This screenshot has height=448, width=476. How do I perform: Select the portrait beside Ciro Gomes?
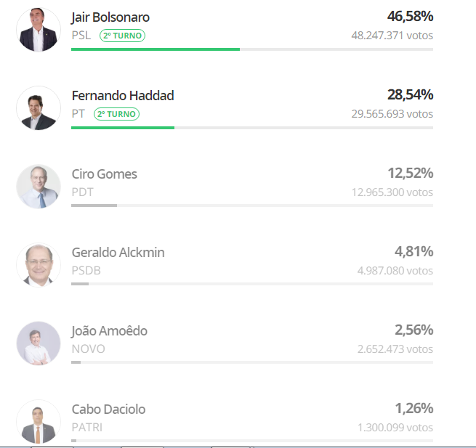click(x=39, y=187)
